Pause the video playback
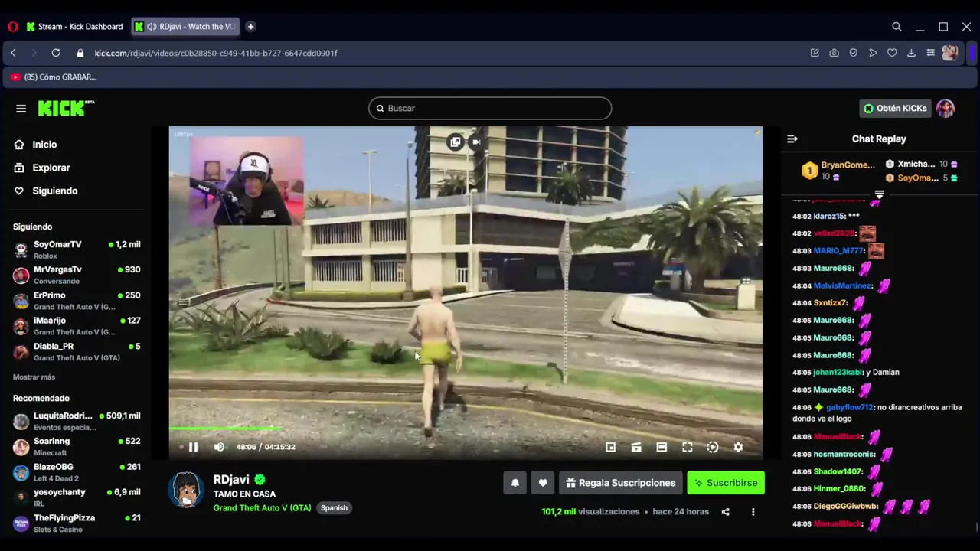This screenshot has height=551, width=980. click(x=193, y=447)
